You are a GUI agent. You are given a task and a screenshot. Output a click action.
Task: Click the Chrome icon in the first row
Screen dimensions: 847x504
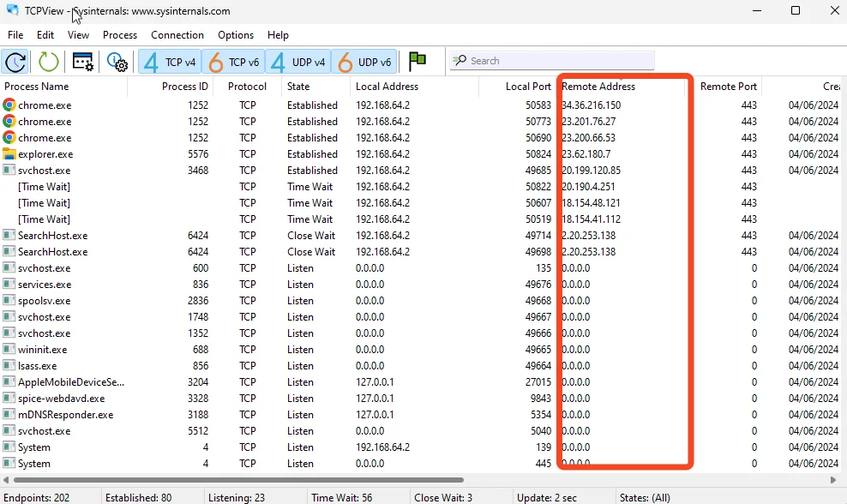[x=9, y=105]
